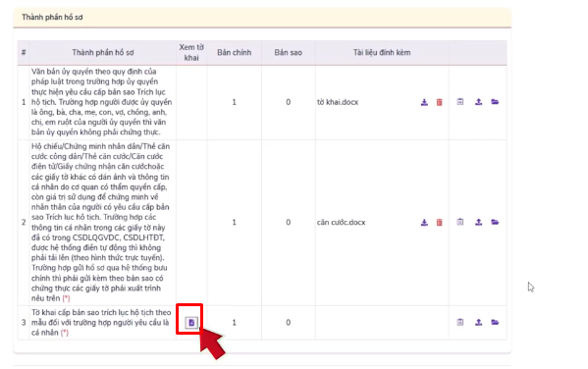Click the Bản chính column header
Image resolution: width=588 pixels, height=369 pixels.
(x=234, y=52)
